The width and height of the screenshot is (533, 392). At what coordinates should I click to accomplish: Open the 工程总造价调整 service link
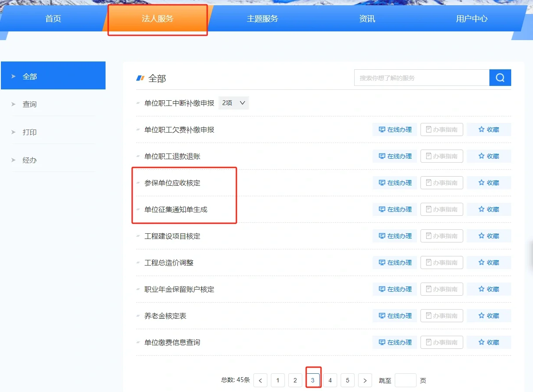point(169,262)
